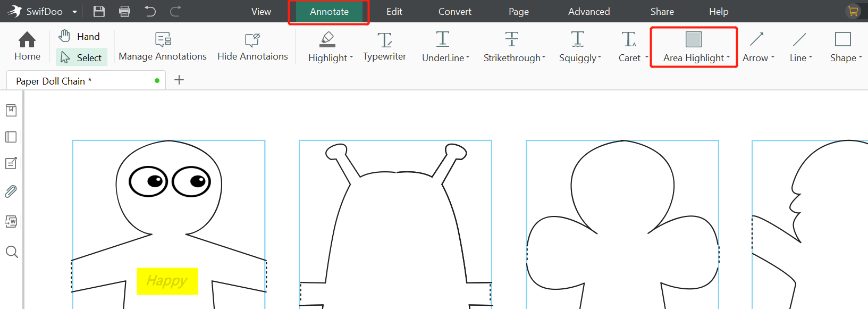The width and height of the screenshot is (868, 309).
Task: Open the Convert tab
Action: point(454,11)
